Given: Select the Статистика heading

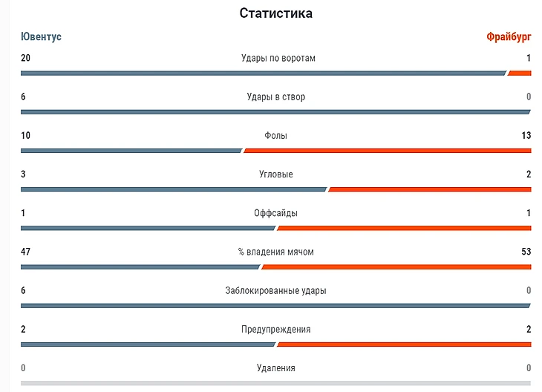Looking at the screenshot, I should [x=276, y=13].
